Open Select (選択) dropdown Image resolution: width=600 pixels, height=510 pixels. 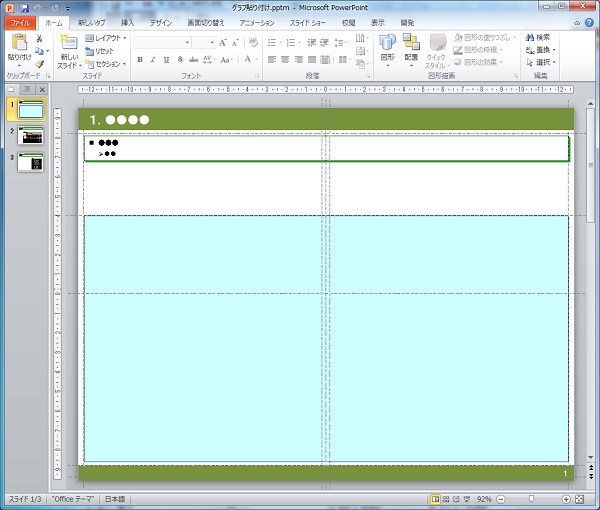click(x=540, y=62)
